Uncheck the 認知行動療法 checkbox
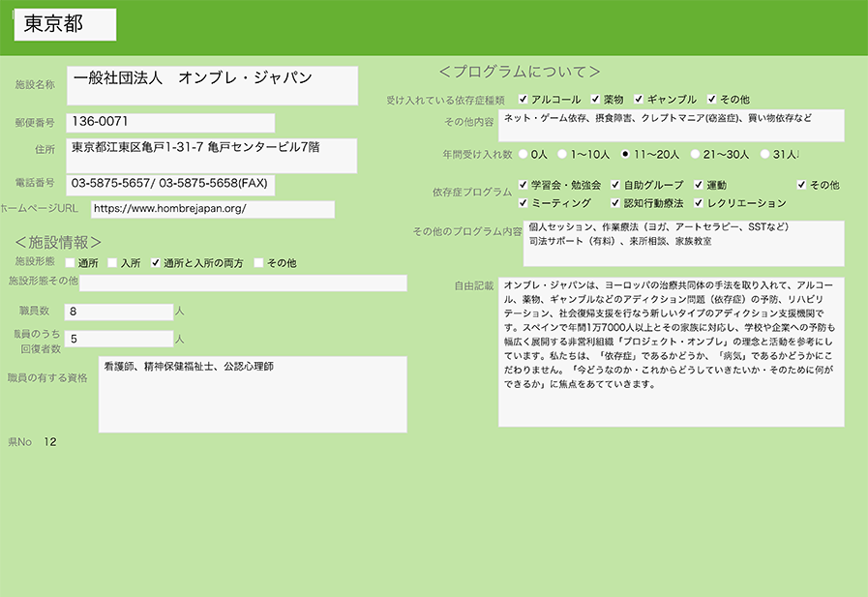Viewport: 868px width, 597px height. (615, 203)
